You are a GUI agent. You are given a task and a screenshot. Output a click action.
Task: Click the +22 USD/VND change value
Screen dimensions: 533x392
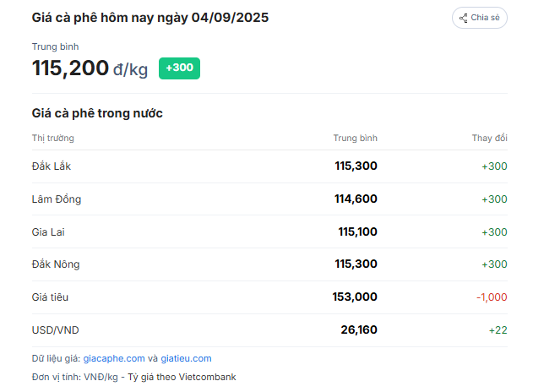click(x=498, y=330)
